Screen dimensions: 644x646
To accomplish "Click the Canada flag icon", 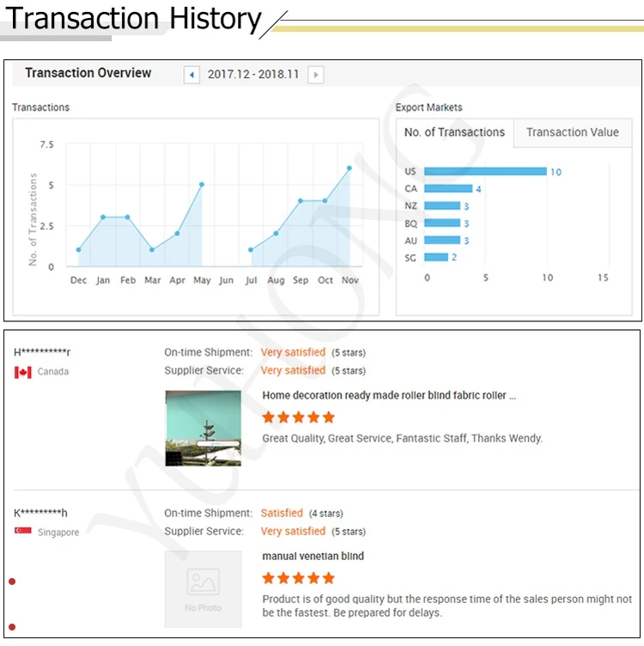I will click(x=23, y=372).
